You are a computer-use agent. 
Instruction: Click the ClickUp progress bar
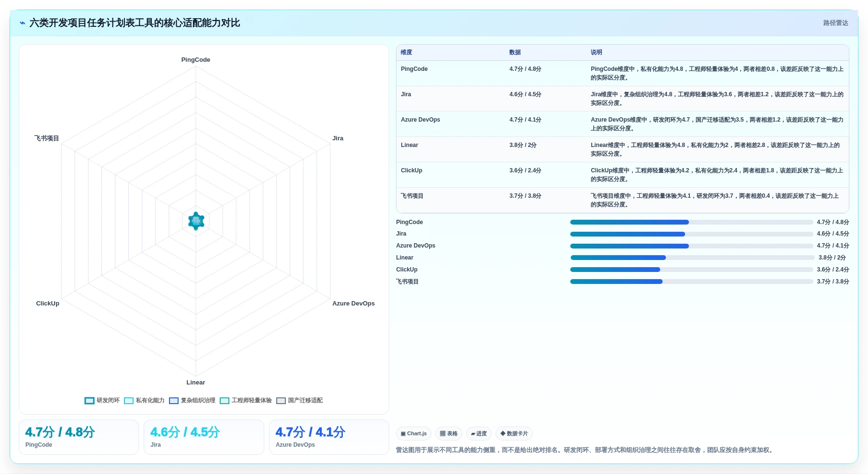point(691,270)
